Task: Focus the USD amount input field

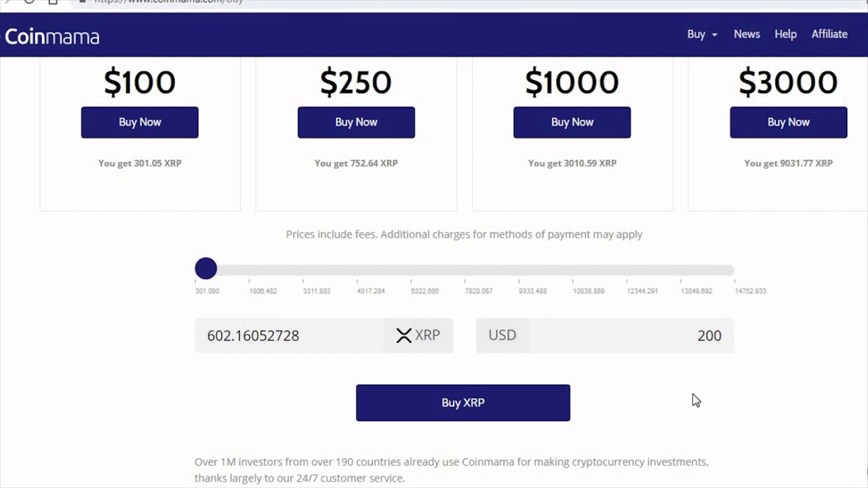Action: pyautogui.click(x=631, y=335)
